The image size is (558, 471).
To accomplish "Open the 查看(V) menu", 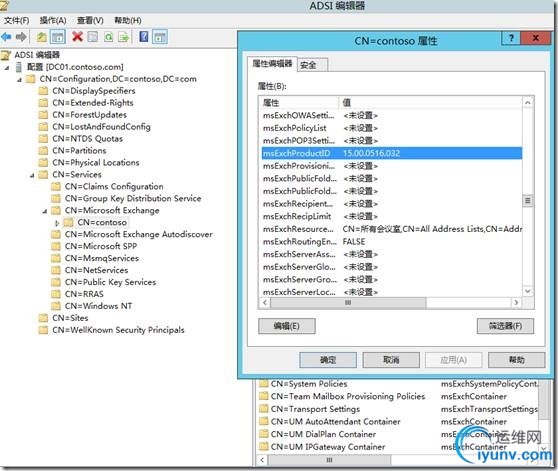I will [90, 20].
